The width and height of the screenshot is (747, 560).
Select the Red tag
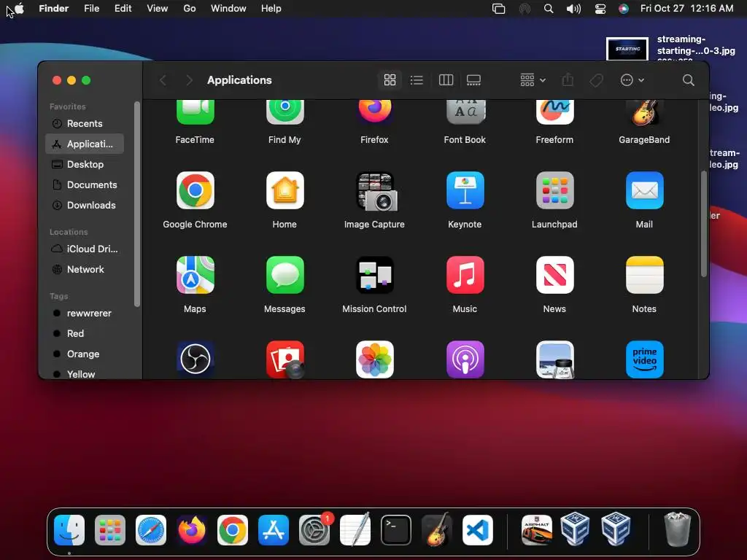(x=85, y=333)
